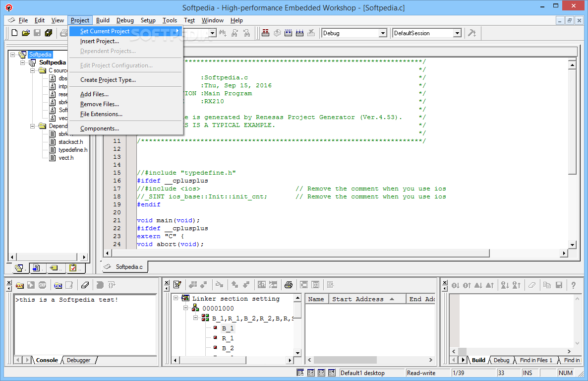Switch to the Projects workspace tab icon
The height and width of the screenshot is (381, 588).
pos(19,268)
